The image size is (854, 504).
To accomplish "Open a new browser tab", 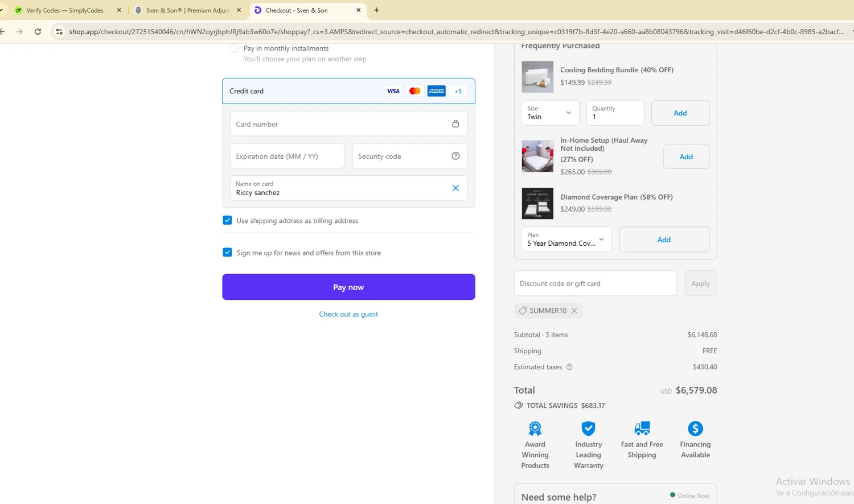I will pos(376,10).
